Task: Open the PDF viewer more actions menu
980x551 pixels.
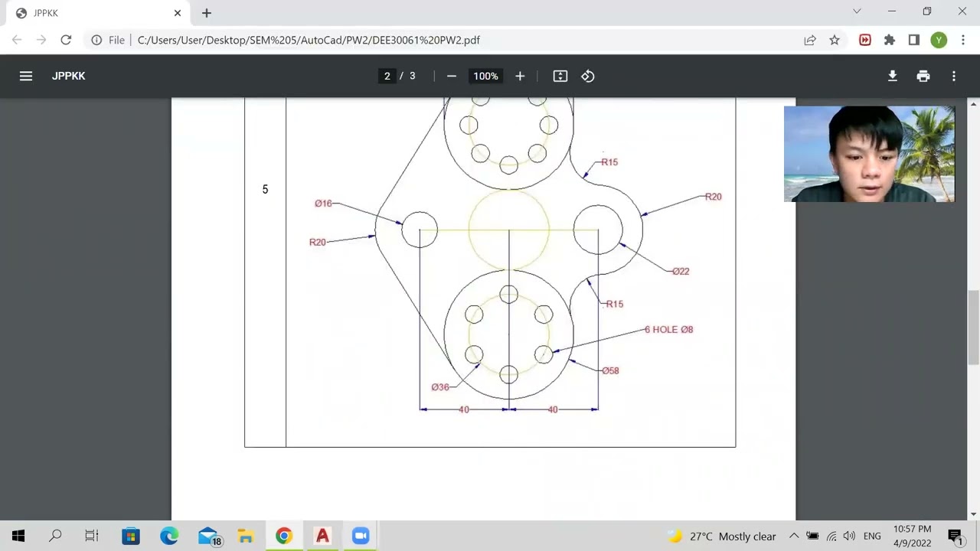Action: [x=954, y=76]
